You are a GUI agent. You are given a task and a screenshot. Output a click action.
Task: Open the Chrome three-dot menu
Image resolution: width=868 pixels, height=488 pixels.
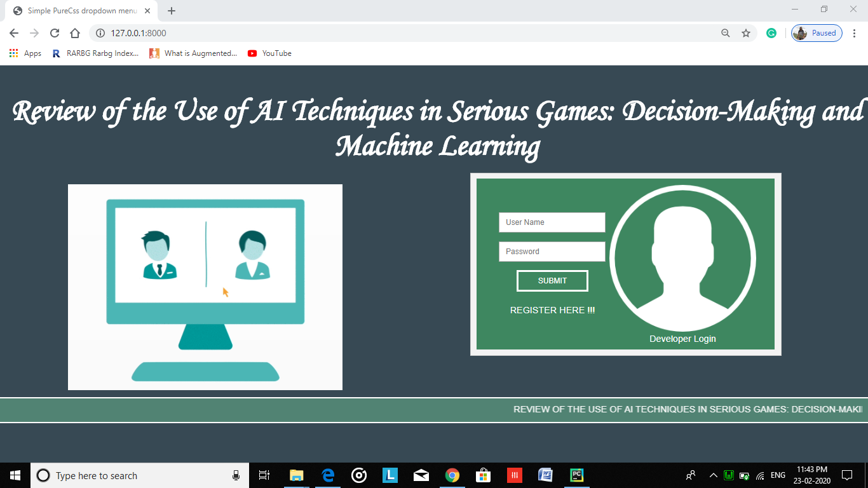point(853,33)
